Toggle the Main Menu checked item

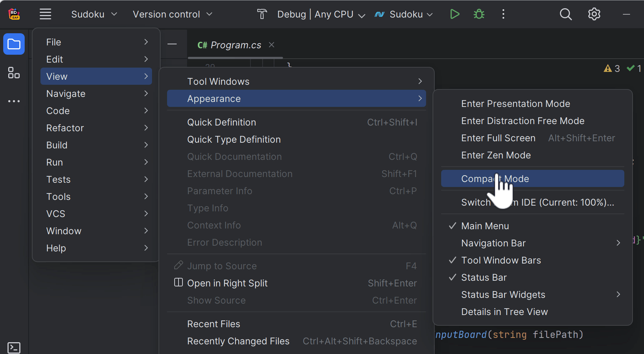[x=485, y=226]
